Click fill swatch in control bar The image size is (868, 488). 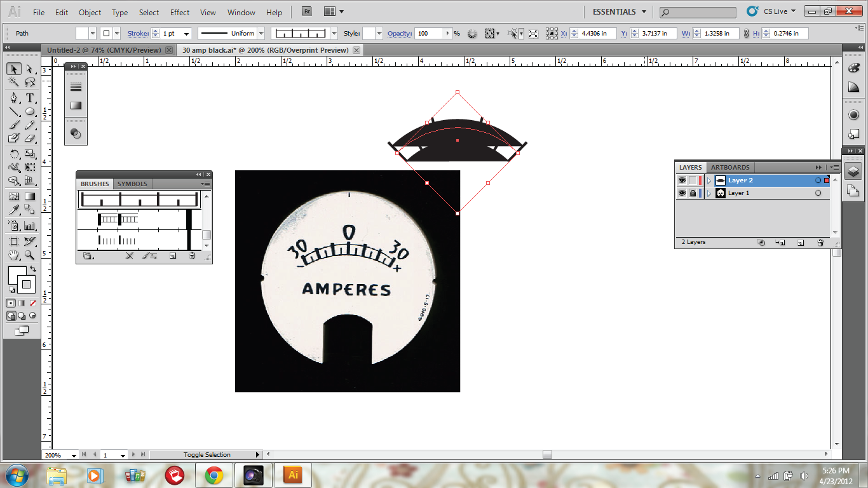point(82,34)
